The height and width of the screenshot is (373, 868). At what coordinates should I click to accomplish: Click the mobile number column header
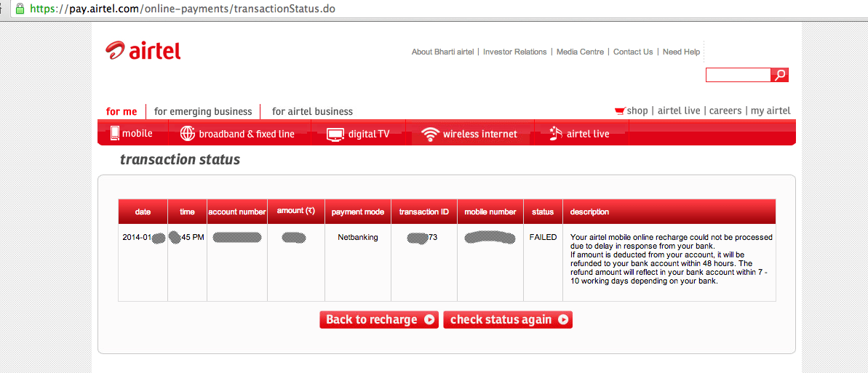490,212
